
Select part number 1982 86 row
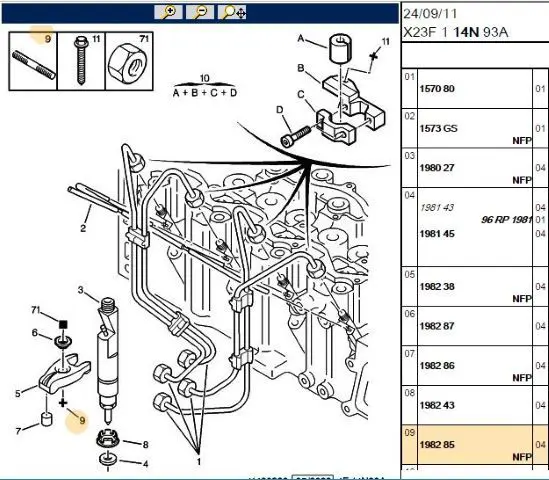pyautogui.click(x=475, y=366)
